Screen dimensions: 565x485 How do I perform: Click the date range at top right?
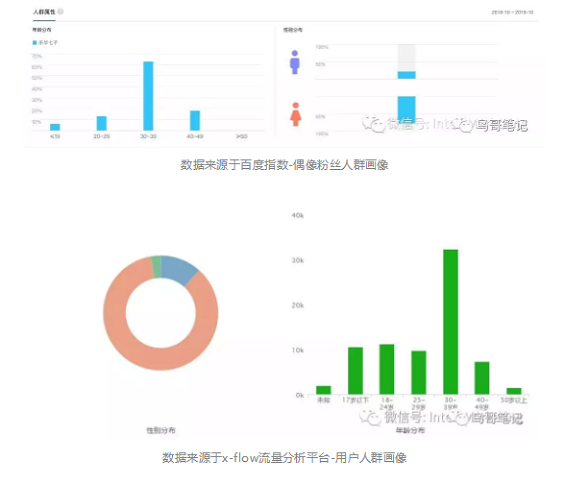[x=512, y=12]
